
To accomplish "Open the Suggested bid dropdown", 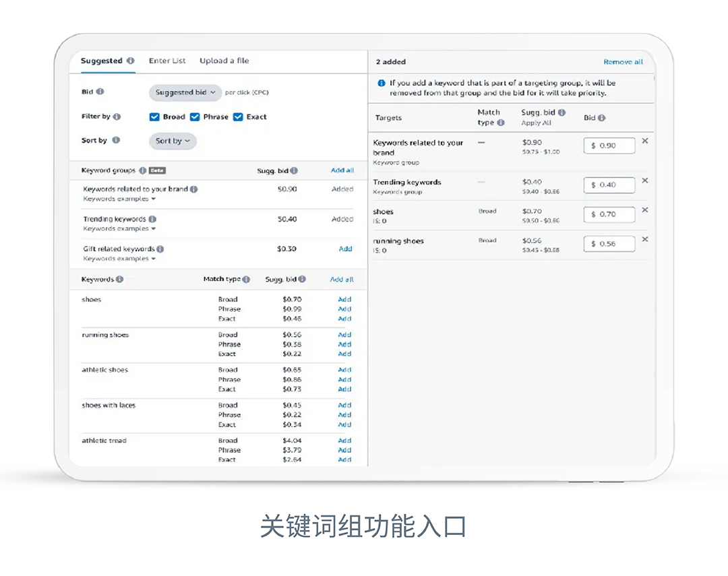I will click(x=185, y=92).
